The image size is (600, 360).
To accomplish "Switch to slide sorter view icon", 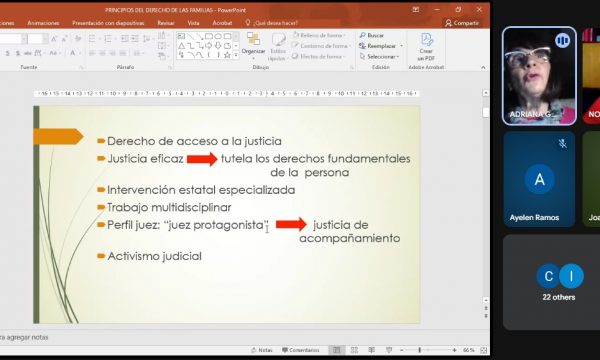I will [354, 350].
